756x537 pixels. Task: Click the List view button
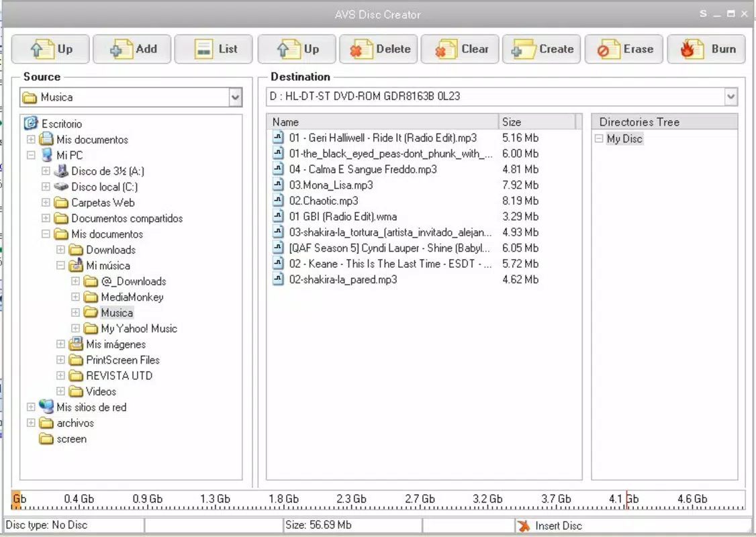(x=214, y=49)
